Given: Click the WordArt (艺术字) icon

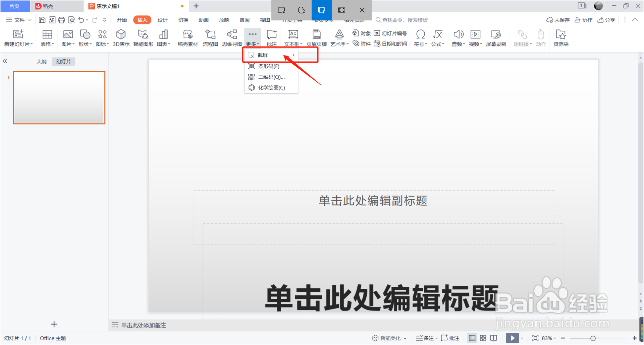Looking at the screenshot, I should [x=339, y=34].
